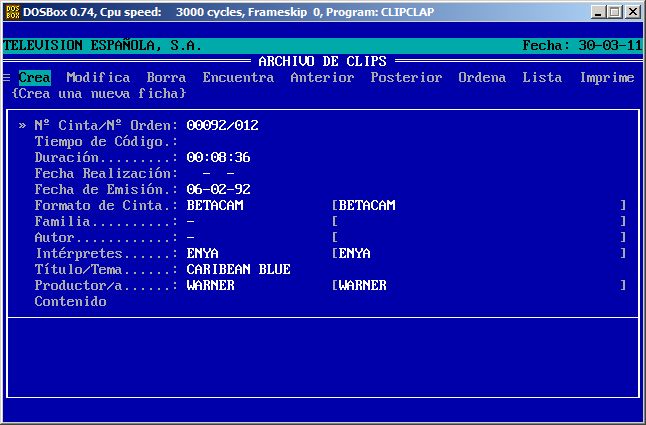Click the Autor label
Viewport: 646px width, 425px height.
pos(106,237)
